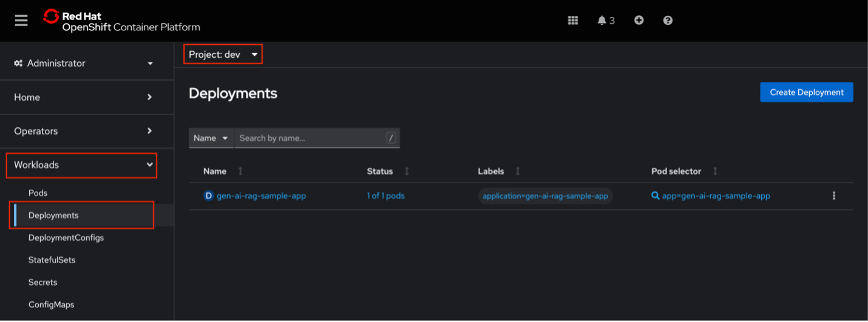Toggle the hamburger navigation menu

(x=21, y=21)
